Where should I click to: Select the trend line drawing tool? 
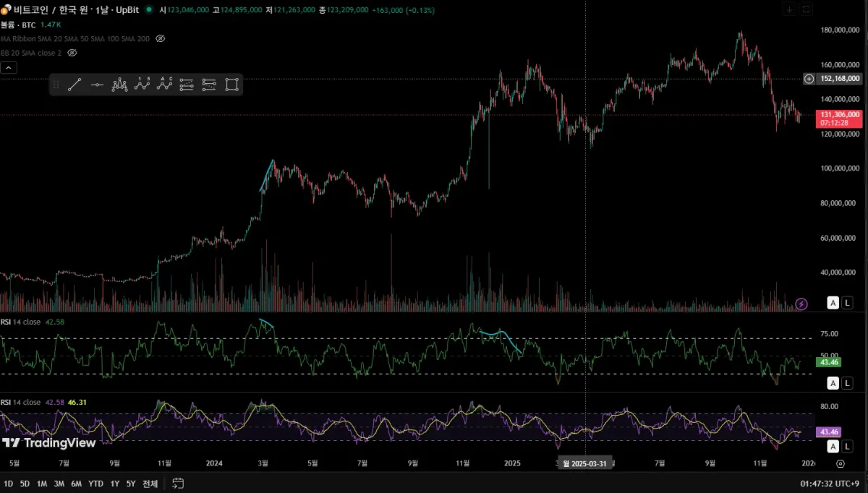75,85
